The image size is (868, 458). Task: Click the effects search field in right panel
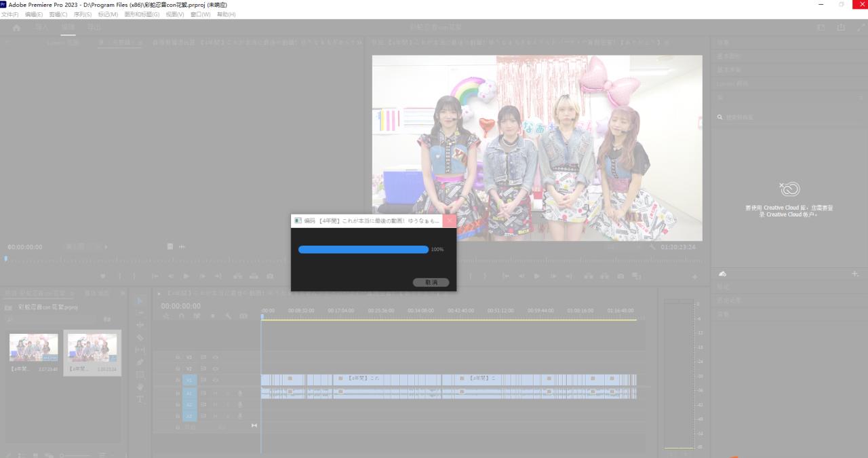pyautogui.click(x=788, y=117)
